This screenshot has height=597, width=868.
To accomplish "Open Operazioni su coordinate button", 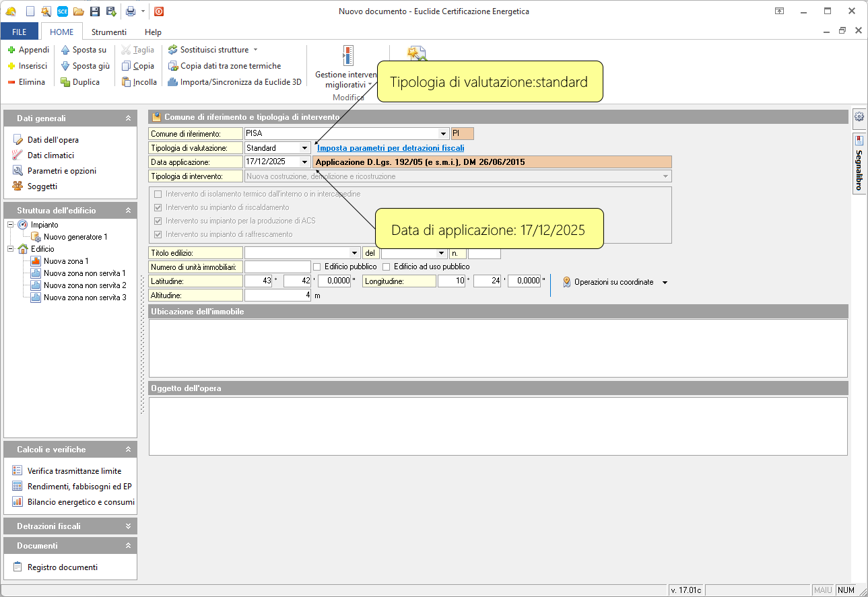I will click(615, 282).
